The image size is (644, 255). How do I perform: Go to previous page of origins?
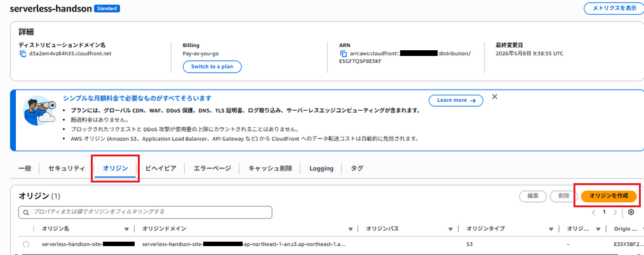pyautogui.click(x=593, y=212)
